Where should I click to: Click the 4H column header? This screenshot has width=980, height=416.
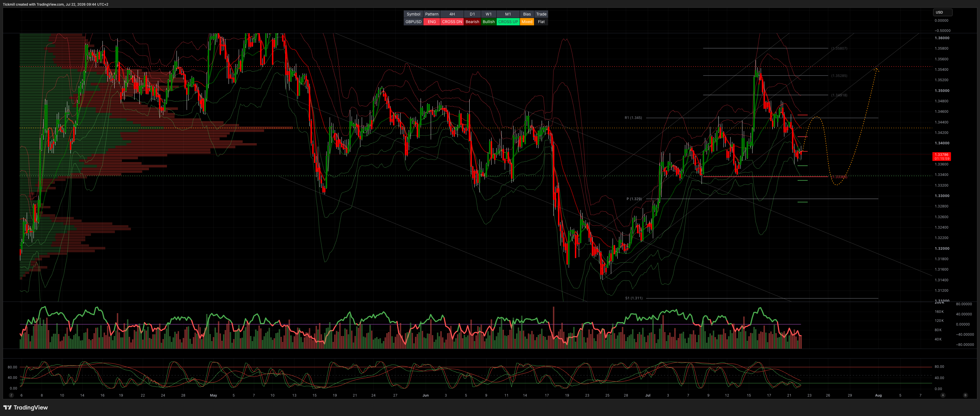pyautogui.click(x=452, y=14)
